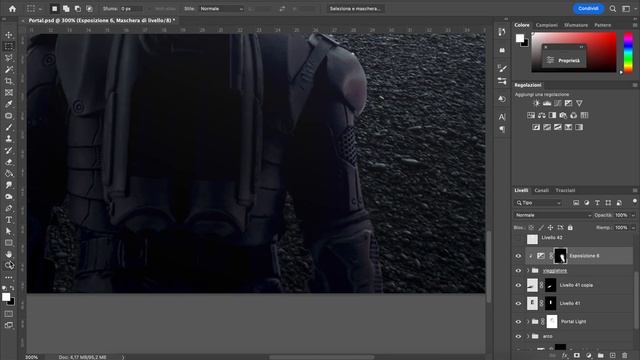Viewport: 640px width, 360px height.
Task: Show the hidden Livello 42 layer
Action: 518,239
